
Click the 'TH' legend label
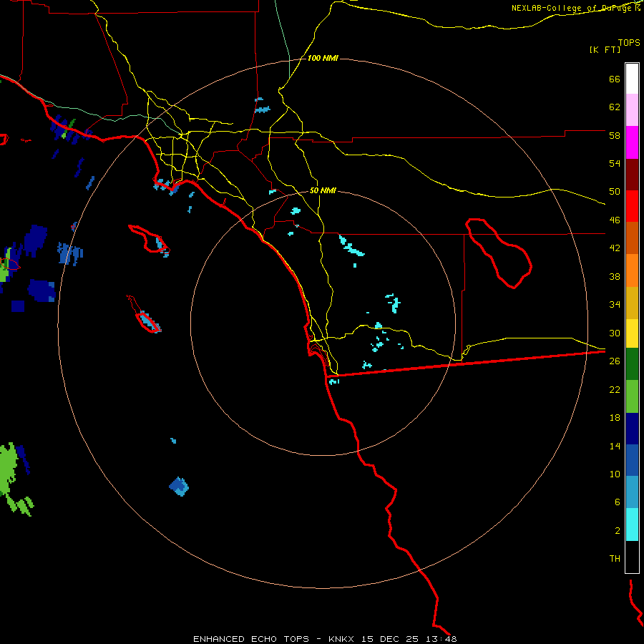coord(615,559)
